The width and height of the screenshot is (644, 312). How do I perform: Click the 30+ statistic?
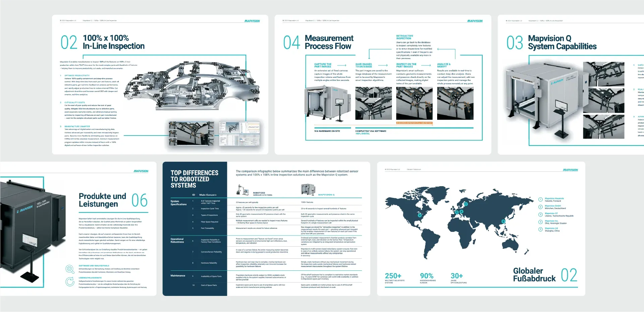457,276
